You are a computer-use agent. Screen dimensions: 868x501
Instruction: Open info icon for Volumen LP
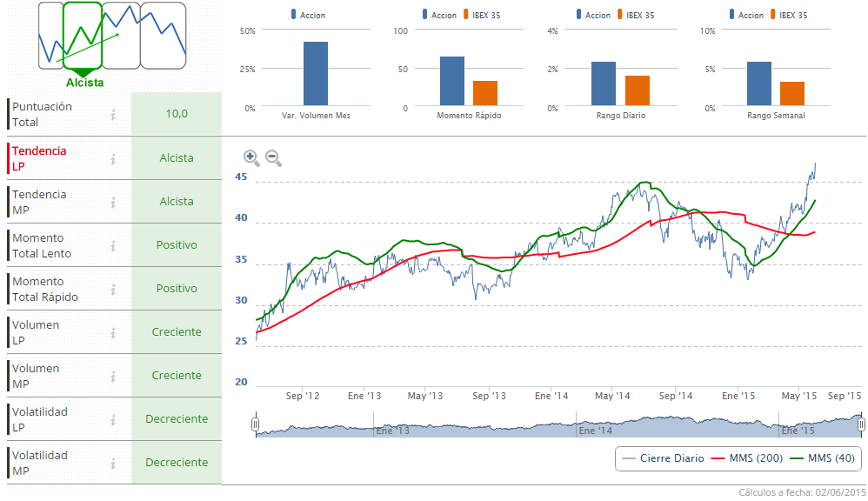point(113,333)
